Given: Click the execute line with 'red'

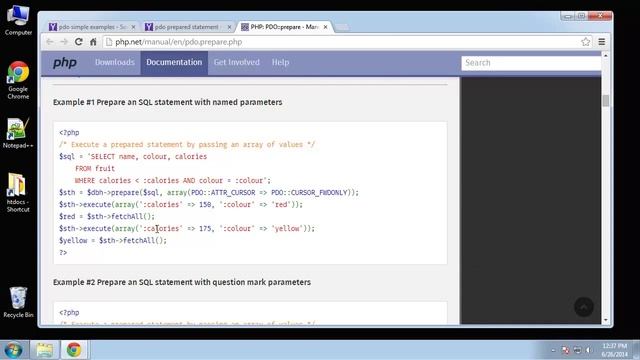Looking at the screenshot, I should (x=181, y=204).
